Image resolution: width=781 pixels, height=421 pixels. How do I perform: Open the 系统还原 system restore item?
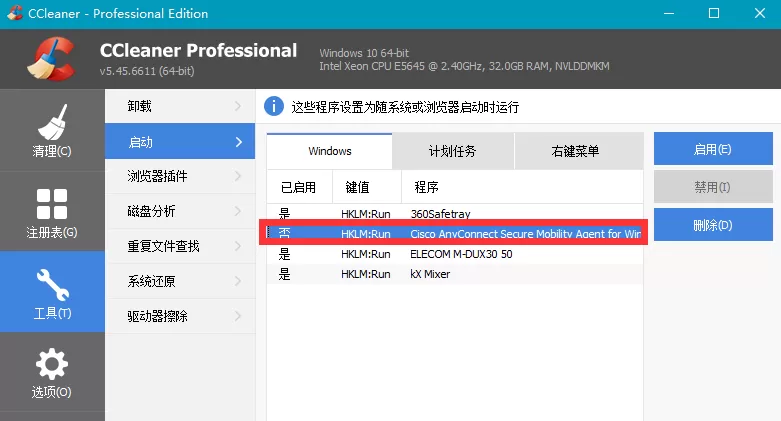(x=180, y=281)
